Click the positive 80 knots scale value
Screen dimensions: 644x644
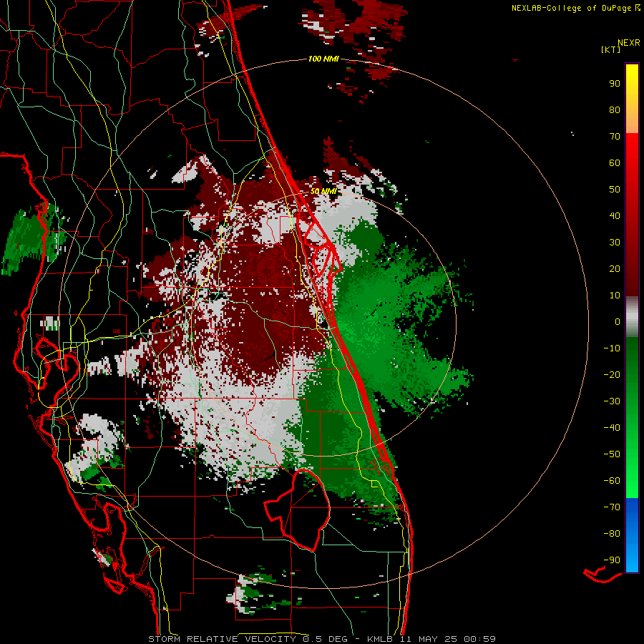click(615, 109)
